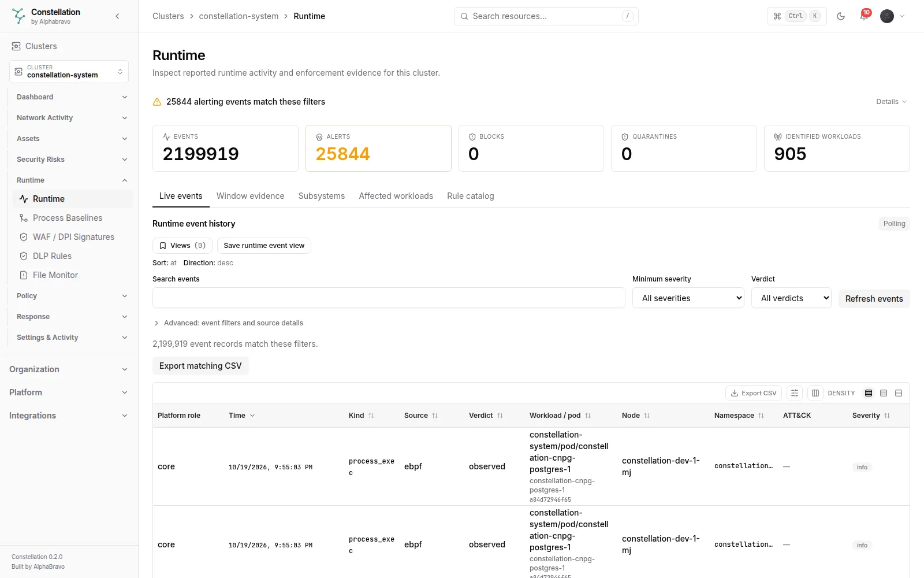Image resolution: width=924 pixels, height=578 pixels.
Task: Open the table filter settings icon
Action: (795, 393)
